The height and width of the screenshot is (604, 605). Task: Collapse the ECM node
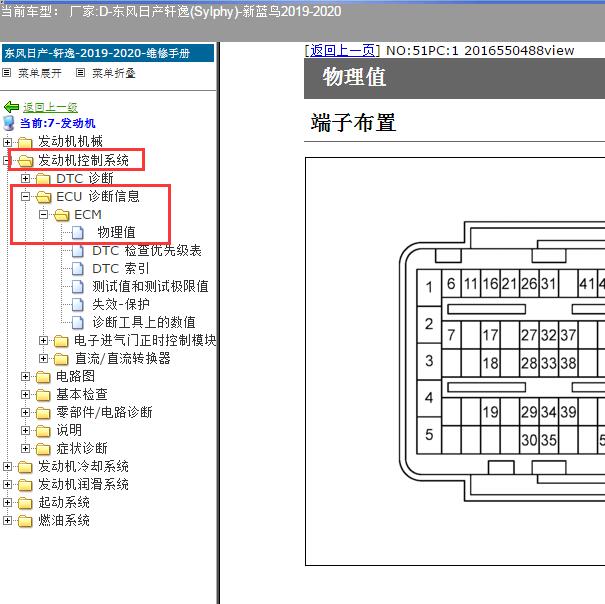tap(44, 215)
